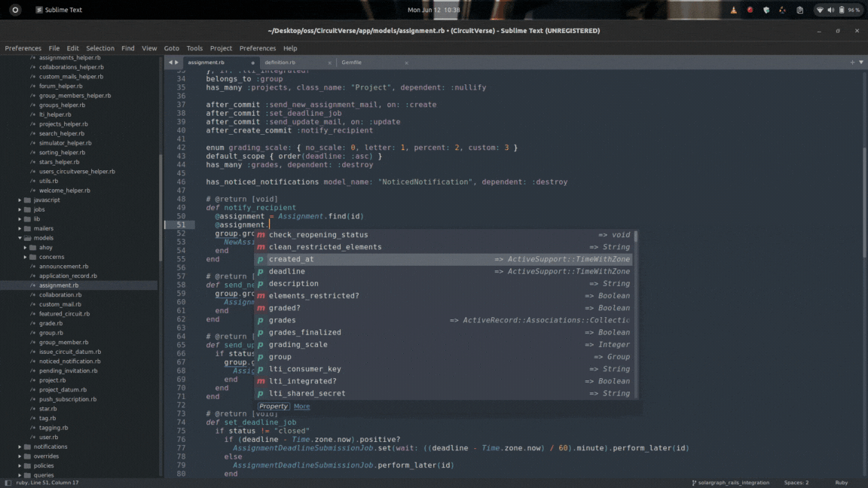Select created_at from the autocomplete list
Screen dimensions: 868x488
coord(292,259)
